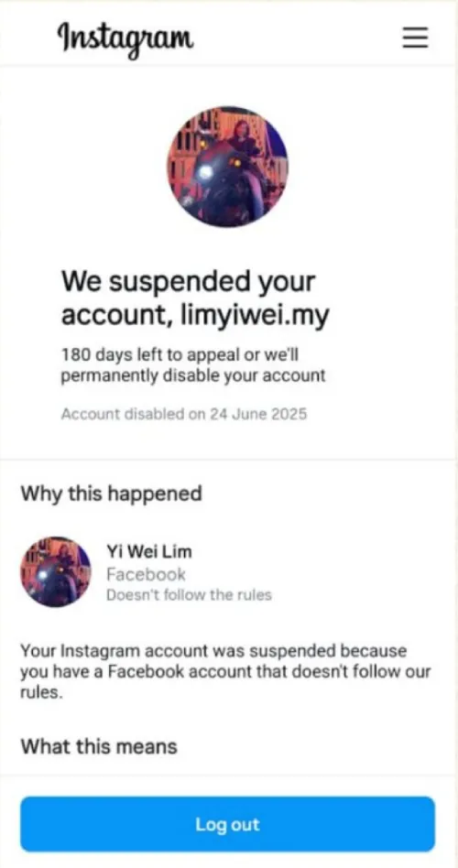The image size is (458, 868).
Task: Click the Log out button
Action: [x=227, y=824]
